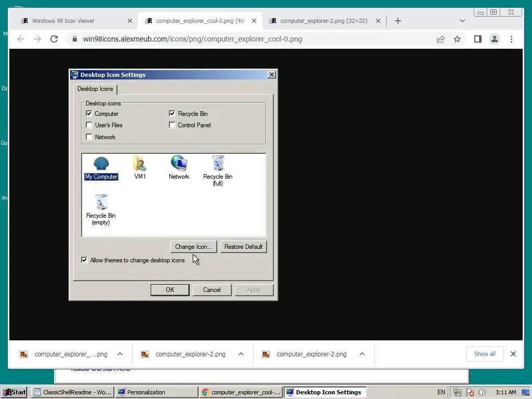Click the browser back arrow
Screen dimensions: 532x399
[21, 39]
